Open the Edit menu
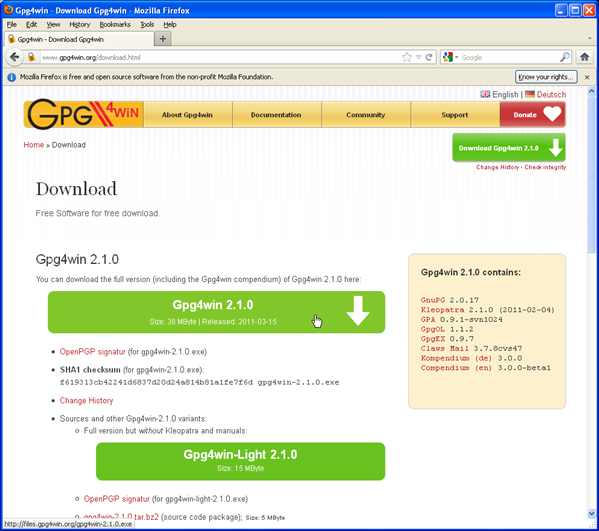Viewport: 599px width, 531px height. [31, 24]
